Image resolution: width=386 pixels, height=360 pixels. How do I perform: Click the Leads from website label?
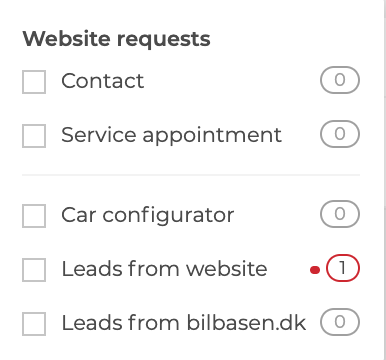[x=164, y=269]
